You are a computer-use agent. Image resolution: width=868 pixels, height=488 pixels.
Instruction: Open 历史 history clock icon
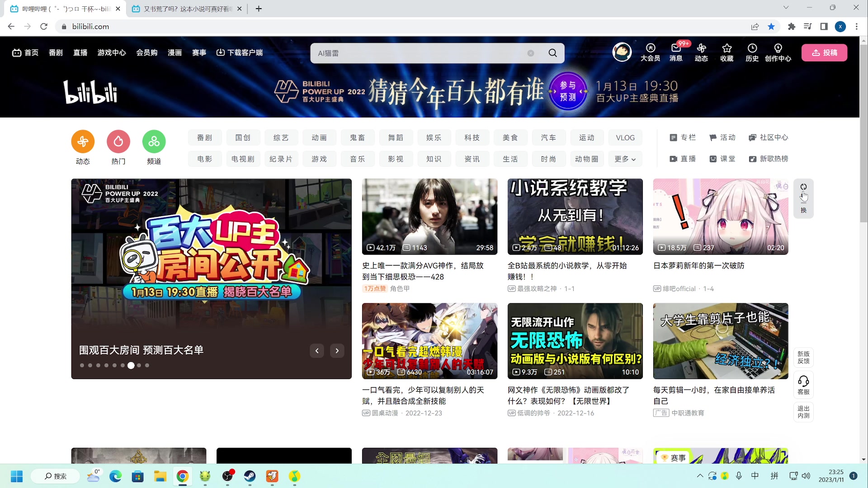pos(752,52)
